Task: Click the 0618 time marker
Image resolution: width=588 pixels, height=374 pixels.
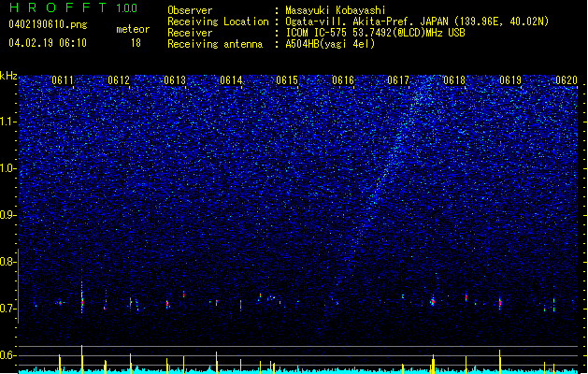Action: coord(454,80)
